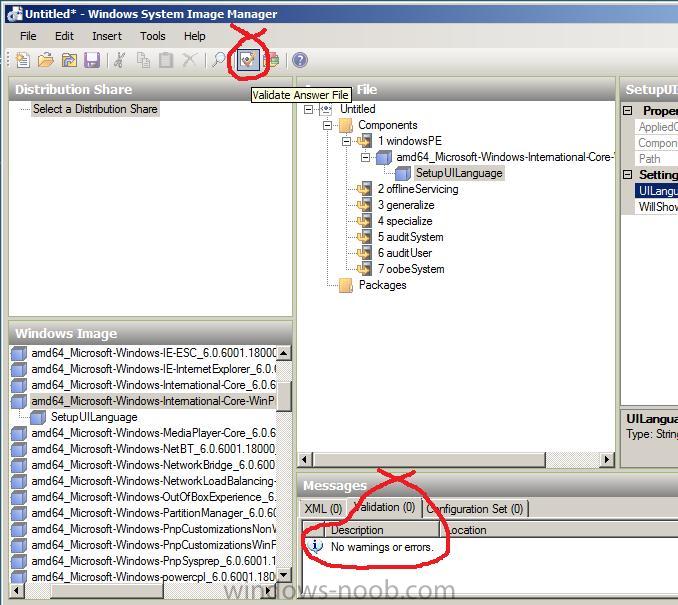Open the Insert menu
This screenshot has height=605, width=678.
tap(107, 36)
